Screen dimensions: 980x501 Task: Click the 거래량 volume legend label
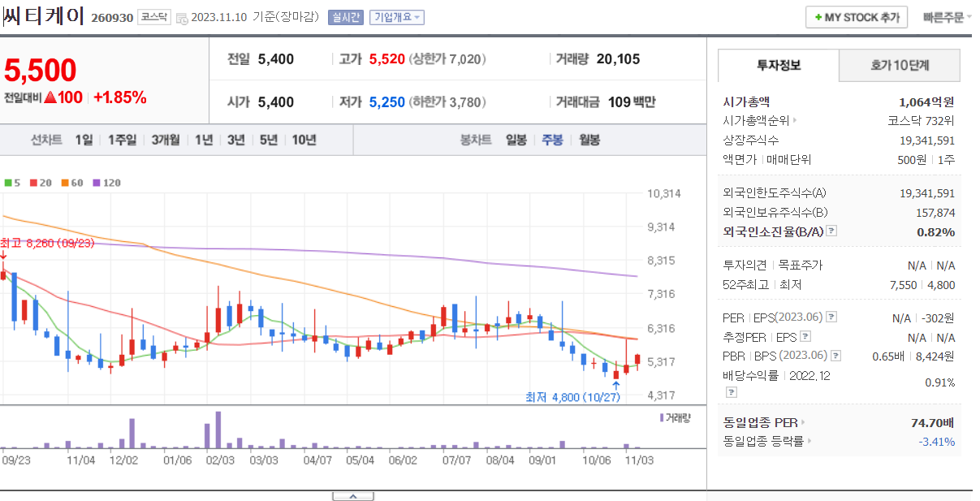click(x=676, y=417)
